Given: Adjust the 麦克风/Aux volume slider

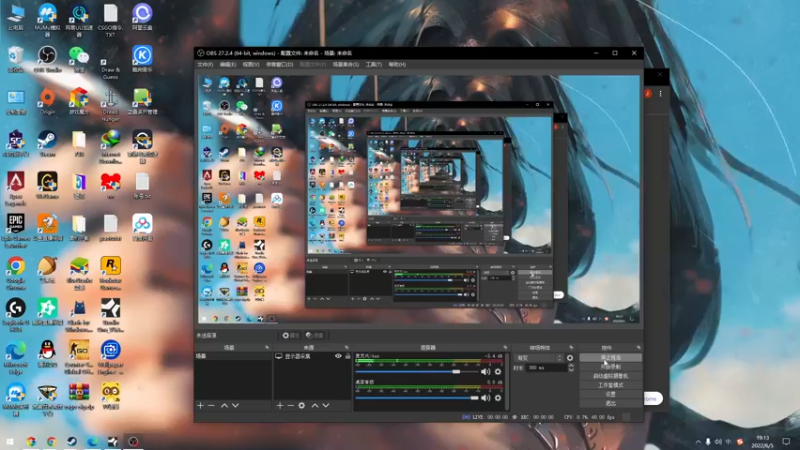Looking at the screenshot, I should [417, 371].
